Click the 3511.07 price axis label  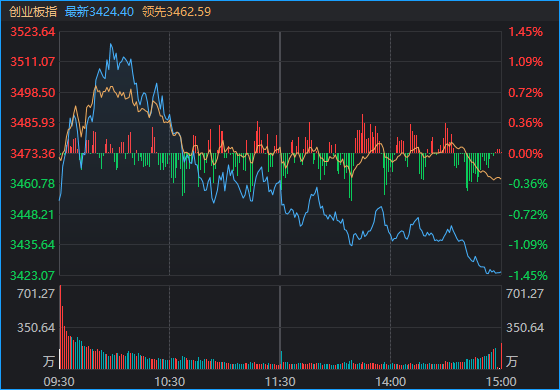click(33, 62)
